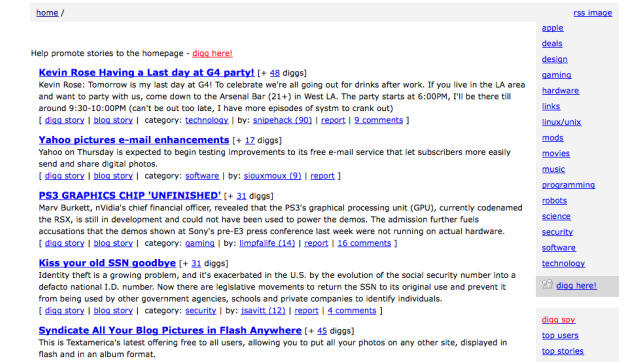The width and height of the screenshot is (640, 362).
Task: Select programming in the sidebar categories
Action: (x=569, y=185)
